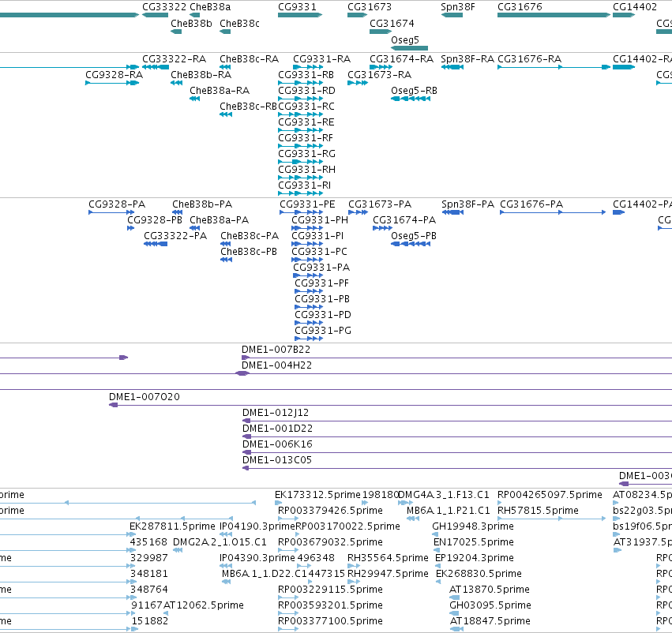The image size is (672, 633).
Task: Open the CheB38c-PB protein
Action: click(x=226, y=260)
